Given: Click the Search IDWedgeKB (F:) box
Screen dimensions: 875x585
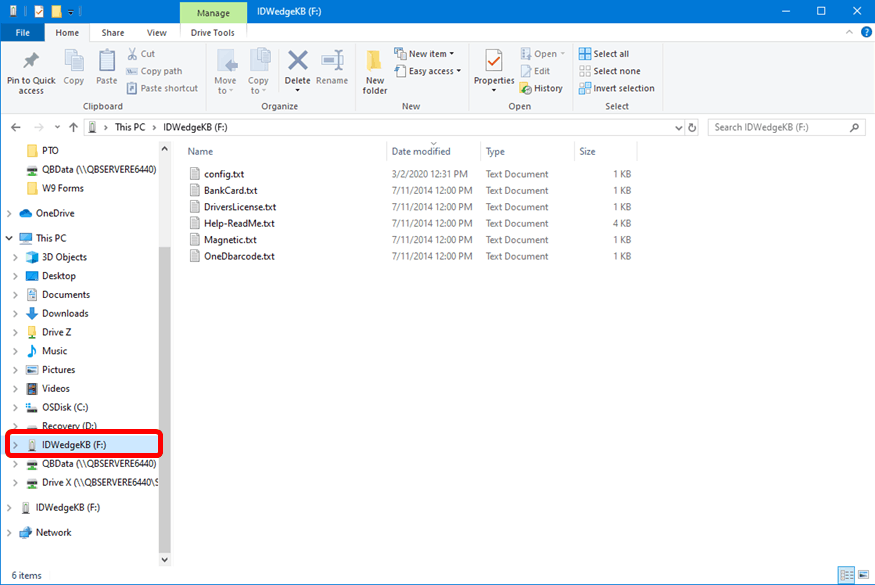Looking at the screenshot, I should (x=786, y=127).
